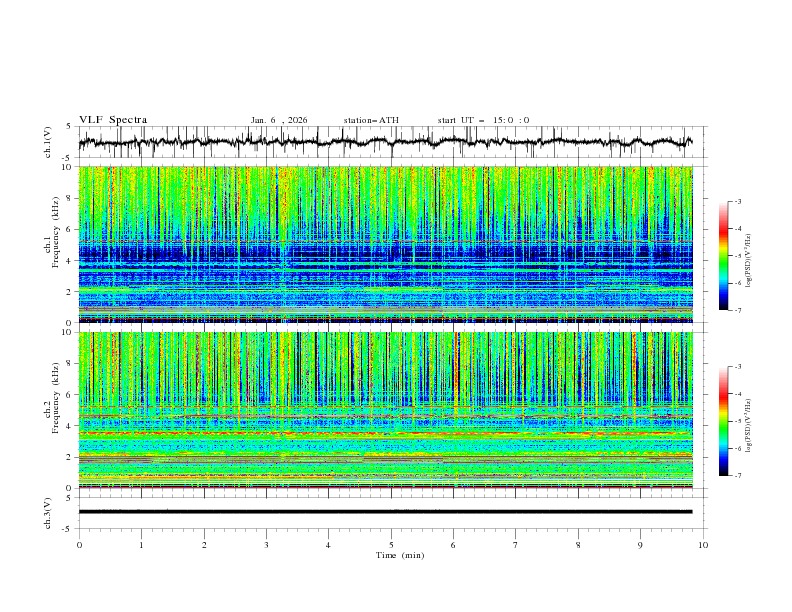
Task: Click time-axis tick label "9"
Action: [x=640, y=545]
